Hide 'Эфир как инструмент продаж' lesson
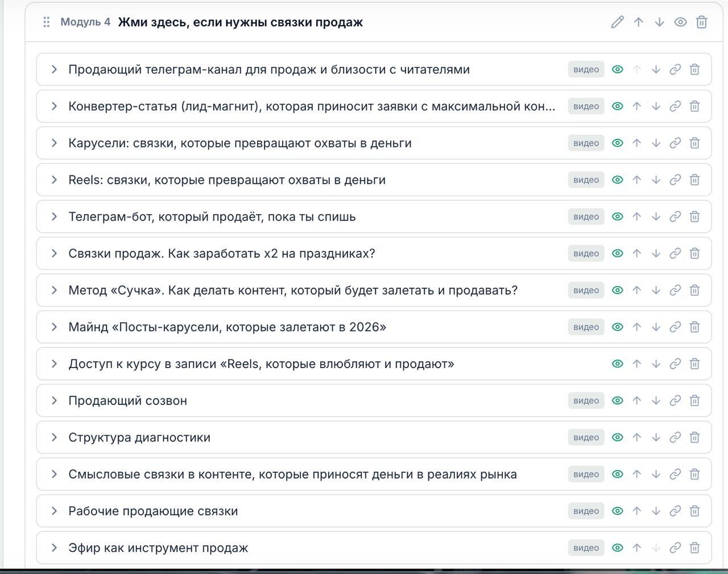The image size is (728, 574). click(618, 548)
